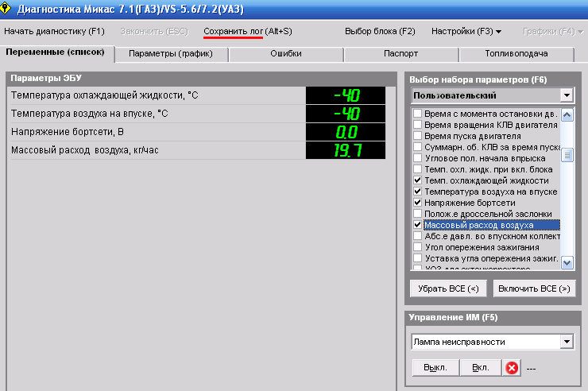
Task: Click the application icon in title bar
Action: (8, 9)
